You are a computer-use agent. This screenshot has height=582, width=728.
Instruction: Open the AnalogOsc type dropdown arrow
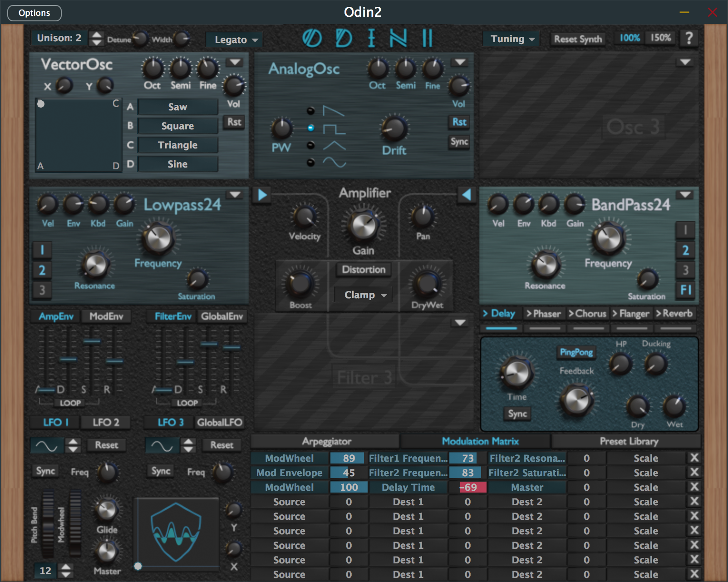point(460,62)
